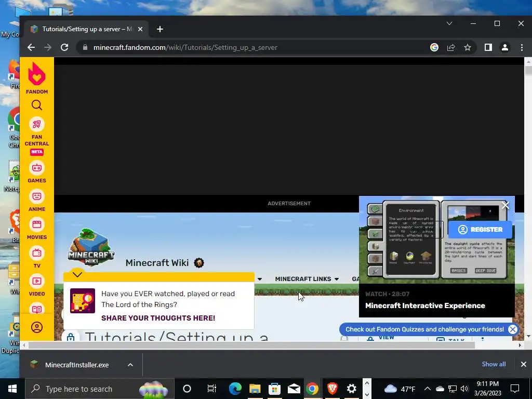The width and height of the screenshot is (532, 399).
Task: Collapse the Lord of the Rings survey chevron
Action: tap(77, 274)
